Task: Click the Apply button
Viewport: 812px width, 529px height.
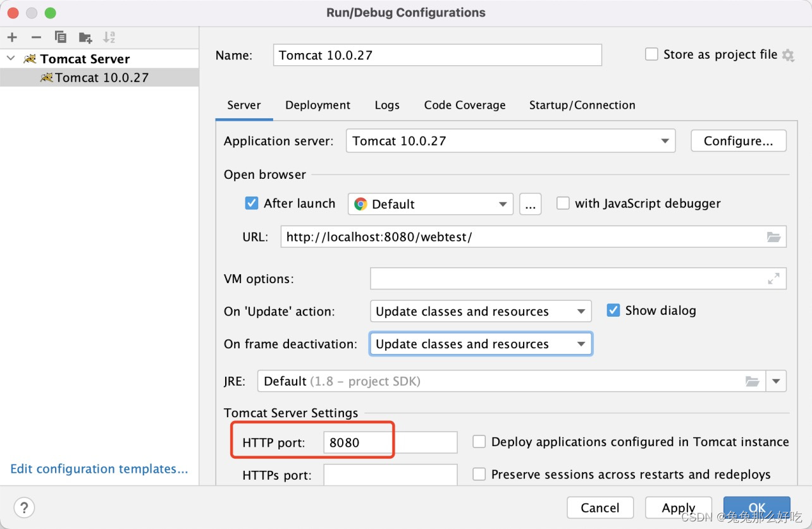Action: coord(679,508)
